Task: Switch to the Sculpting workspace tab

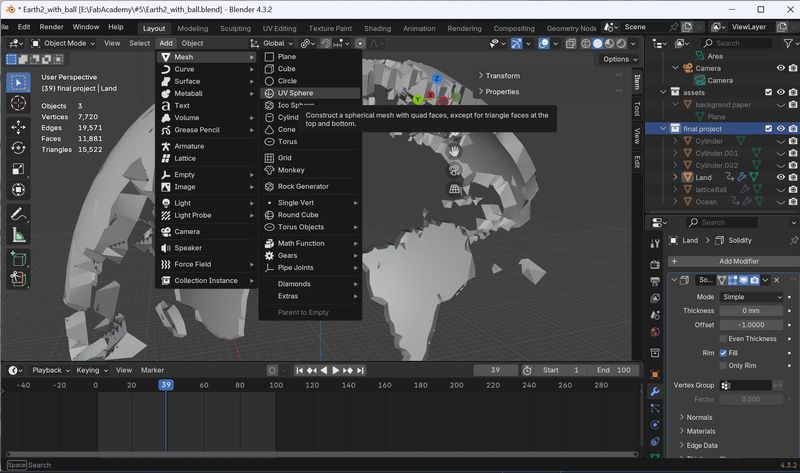Action: [235, 29]
